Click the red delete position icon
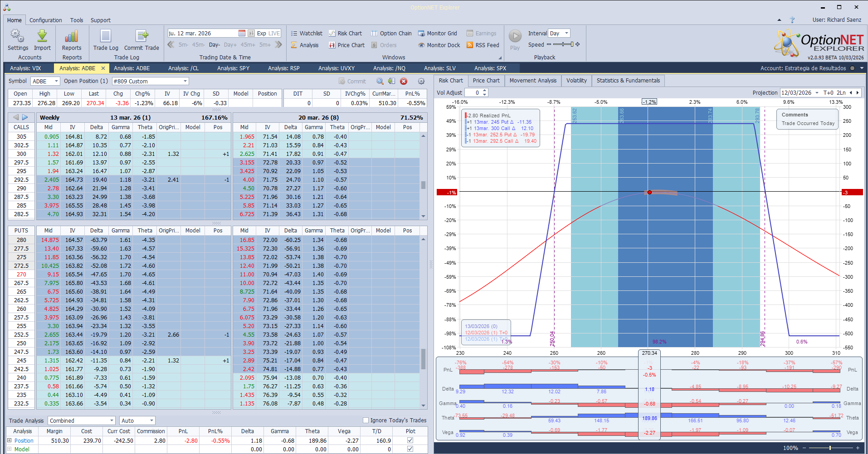Screen dimensions: 868x454 coord(404,81)
